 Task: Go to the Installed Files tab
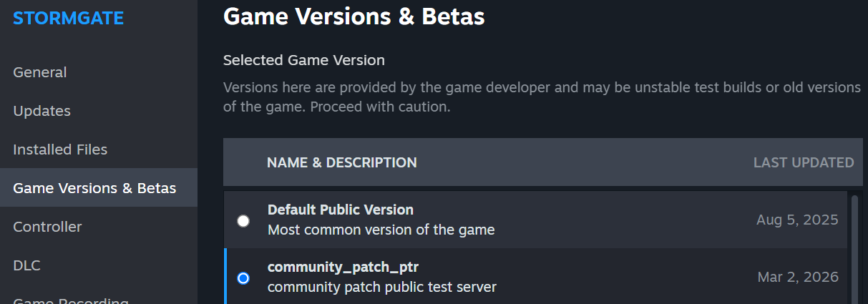60,149
